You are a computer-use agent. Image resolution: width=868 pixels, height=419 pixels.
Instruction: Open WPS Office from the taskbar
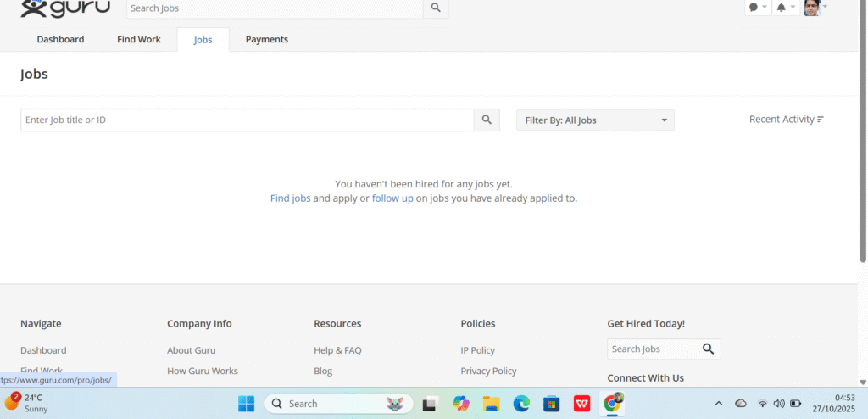point(582,404)
